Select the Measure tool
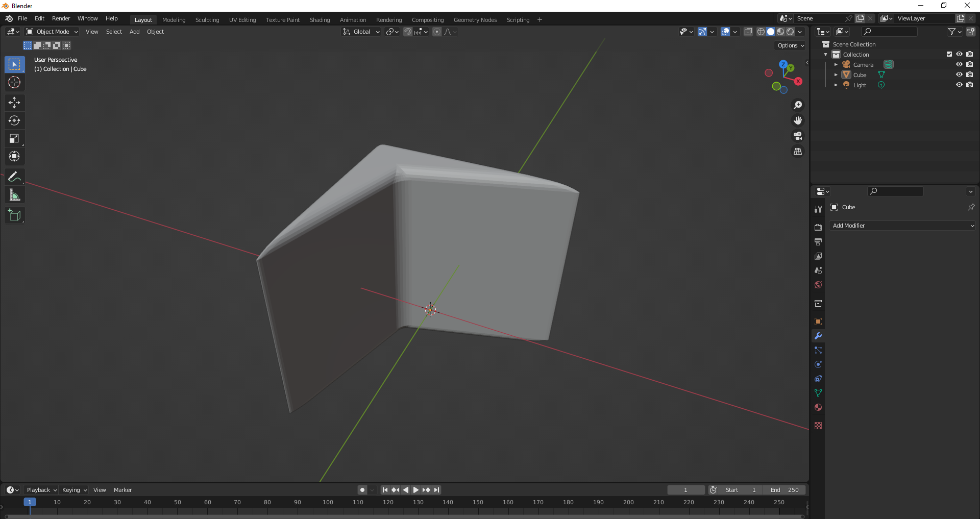This screenshot has height=519, width=980. [14, 195]
